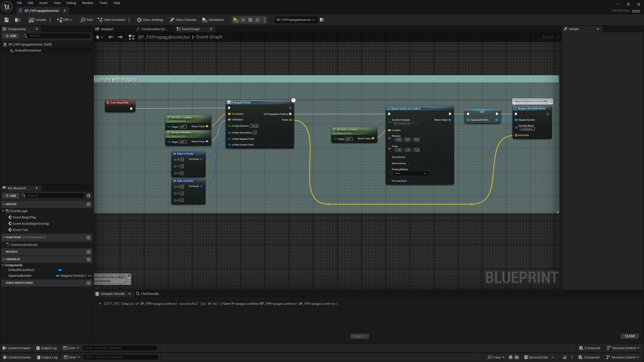This screenshot has width=644, height=362.
Task: Add a component with the Add button
Action: pyautogui.click(x=10, y=36)
